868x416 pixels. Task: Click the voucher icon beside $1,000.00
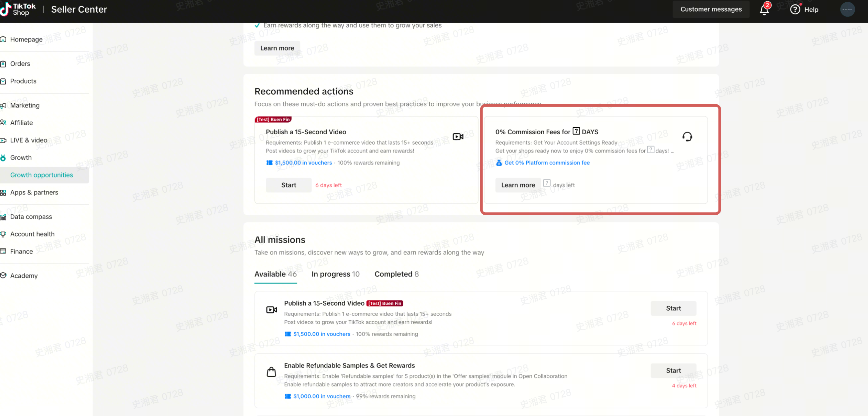click(x=287, y=396)
